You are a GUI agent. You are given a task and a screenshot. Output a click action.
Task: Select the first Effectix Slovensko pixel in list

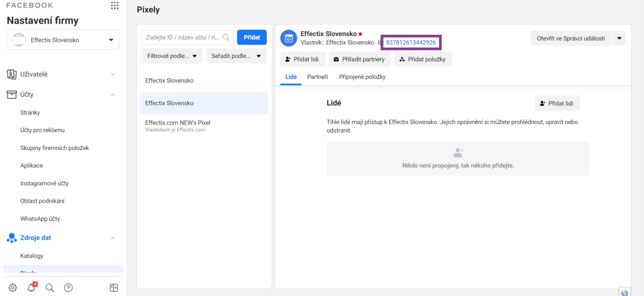pos(204,81)
